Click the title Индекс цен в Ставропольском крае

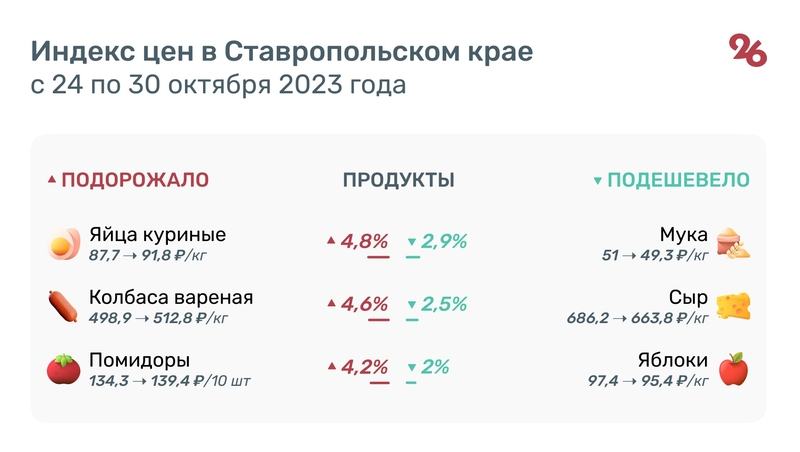pos(282,50)
